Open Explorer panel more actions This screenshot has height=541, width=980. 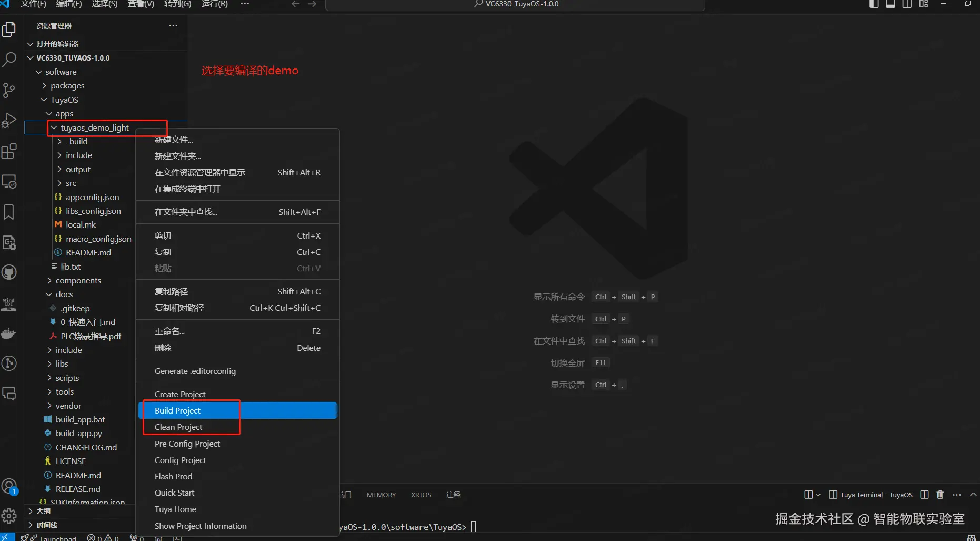pyautogui.click(x=173, y=25)
